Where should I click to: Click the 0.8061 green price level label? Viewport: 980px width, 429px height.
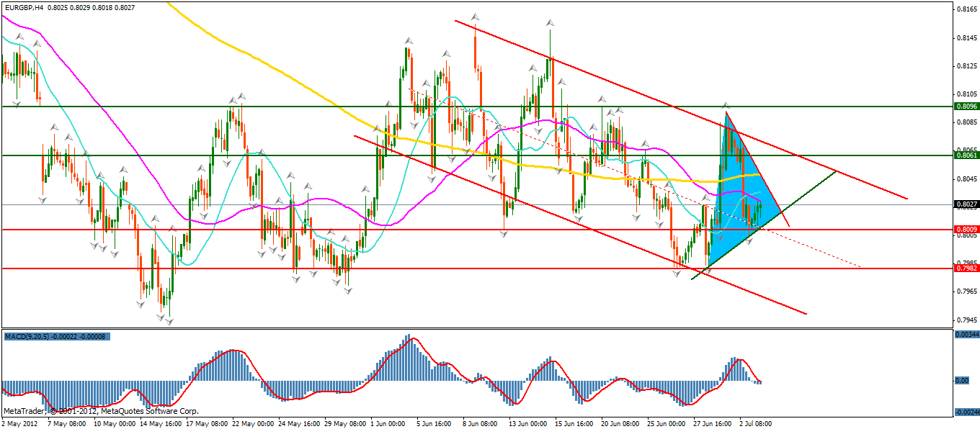pos(965,155)
